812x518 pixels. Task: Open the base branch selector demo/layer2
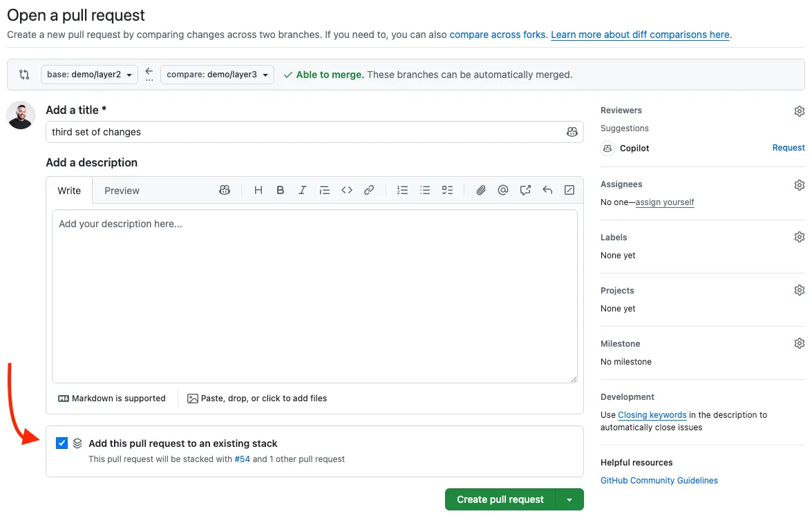(x=89, y=74)
